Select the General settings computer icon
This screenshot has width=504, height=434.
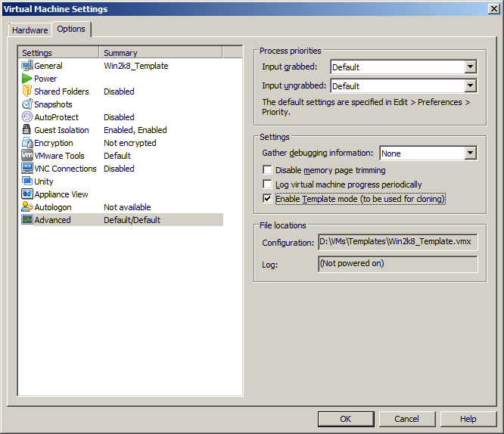click(27, 66)
